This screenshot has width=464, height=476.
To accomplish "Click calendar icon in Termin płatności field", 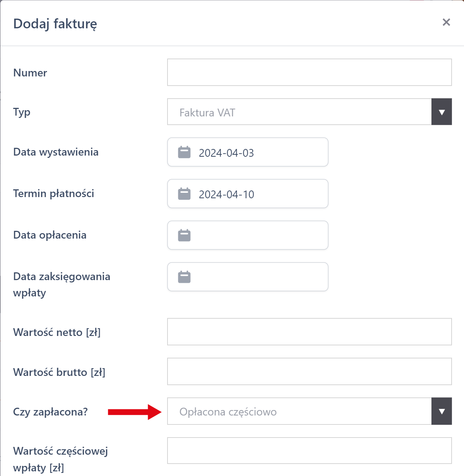I will pos(184,194).
